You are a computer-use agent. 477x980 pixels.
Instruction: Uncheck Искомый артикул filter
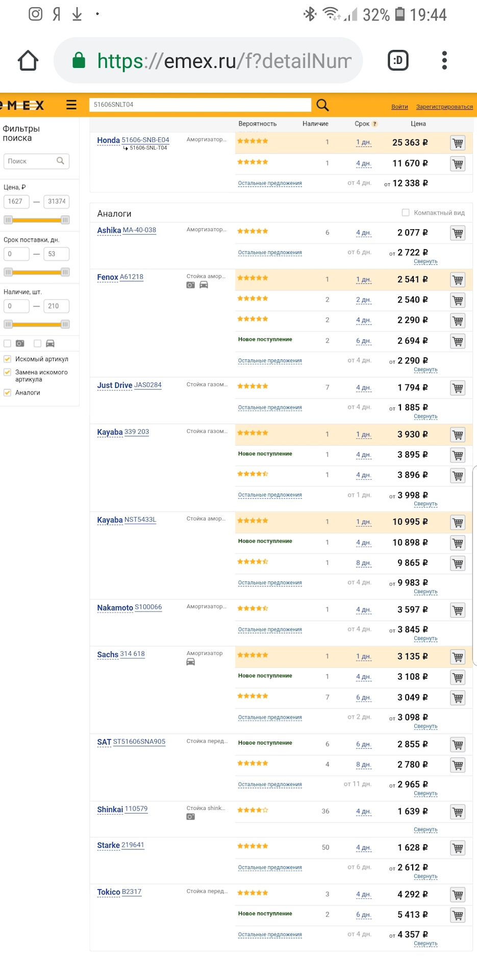point(8,359)
